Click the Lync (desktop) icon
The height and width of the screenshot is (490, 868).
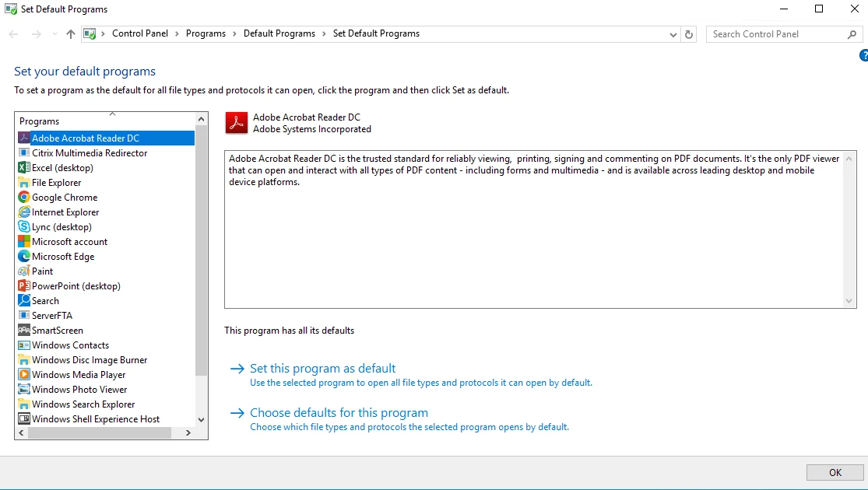click(x=24, y=227)
